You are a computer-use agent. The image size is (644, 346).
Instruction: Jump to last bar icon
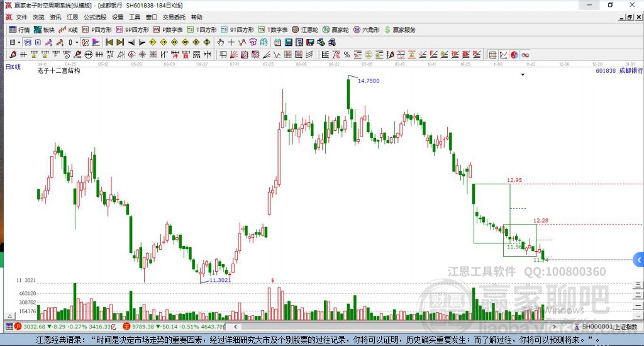pos(120,42)
